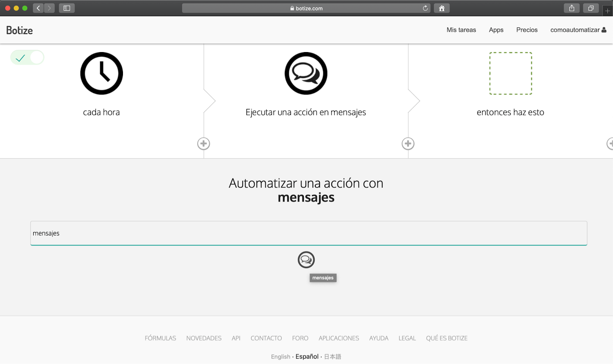Click the plus button at far right edge
613x364 pixels.
coord(610,144)
